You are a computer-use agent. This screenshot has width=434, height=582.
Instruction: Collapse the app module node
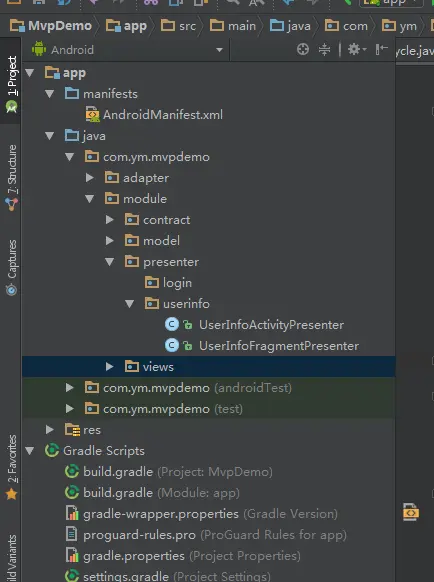click(x=30, y=73)
